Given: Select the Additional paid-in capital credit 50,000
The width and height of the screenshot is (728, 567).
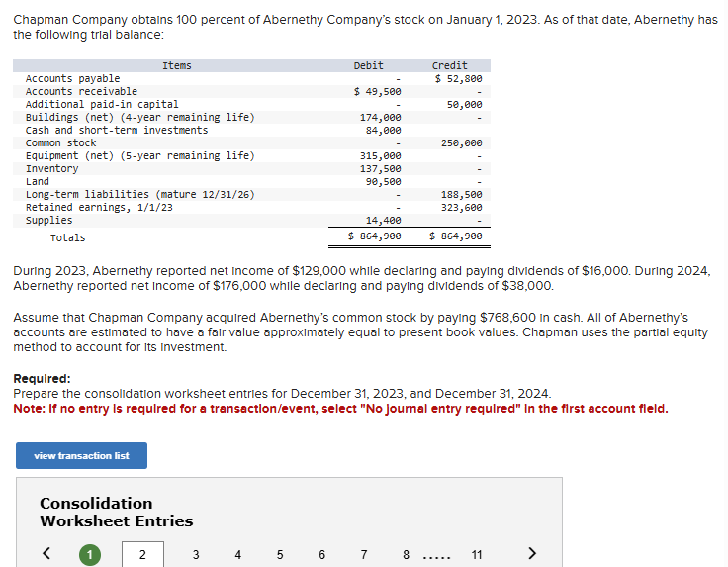Looking at the screenshot, I should [464, 105].
